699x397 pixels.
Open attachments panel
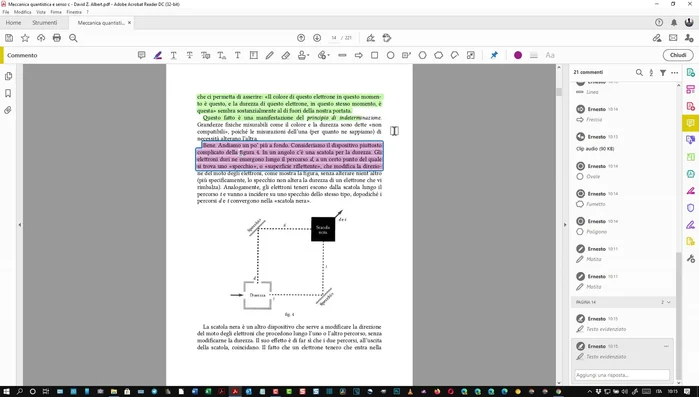(8, 110)
